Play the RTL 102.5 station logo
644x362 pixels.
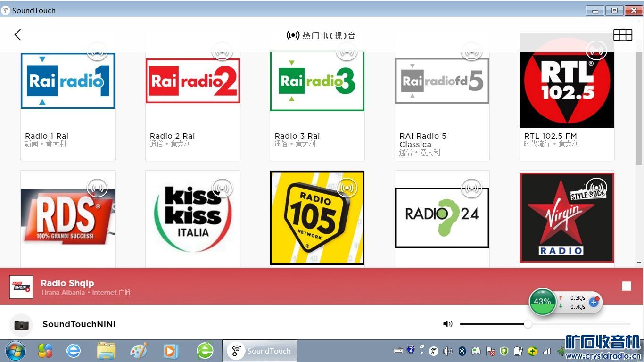click(567, 81)
